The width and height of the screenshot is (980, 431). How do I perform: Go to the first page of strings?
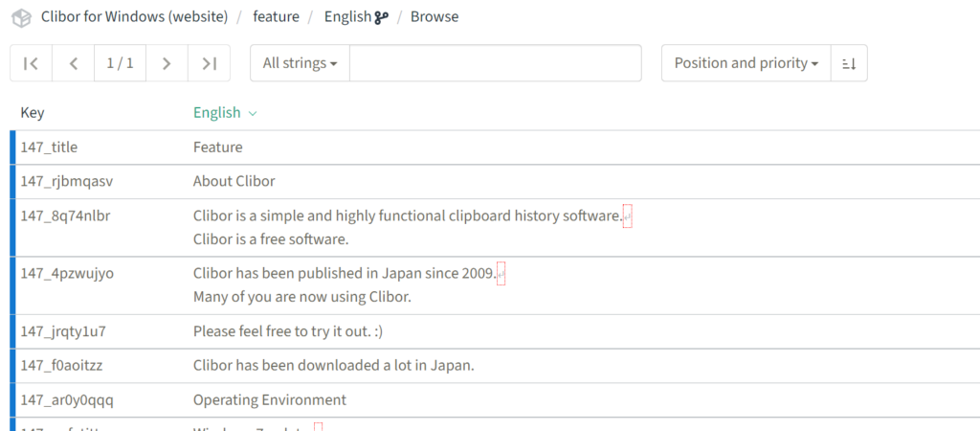click(x=32, y=63)
